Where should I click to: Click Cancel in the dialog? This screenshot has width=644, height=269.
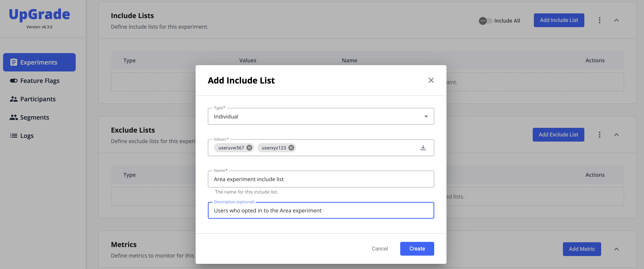380,249
